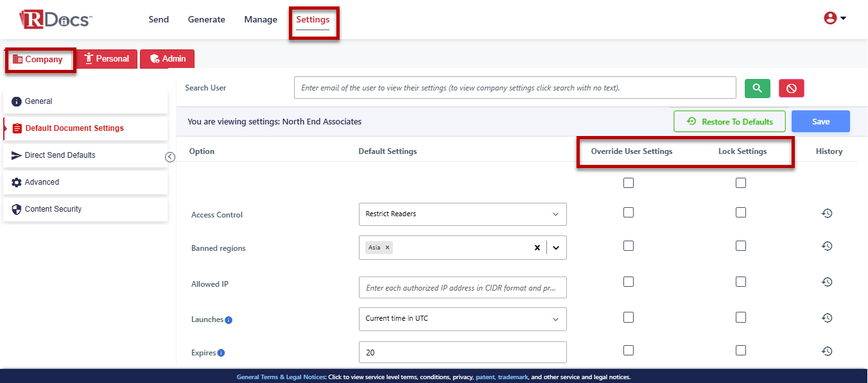Tick Override User Settings for Allowed IP
The width and height of the screenshot is (868, 383).
(629, 282)
